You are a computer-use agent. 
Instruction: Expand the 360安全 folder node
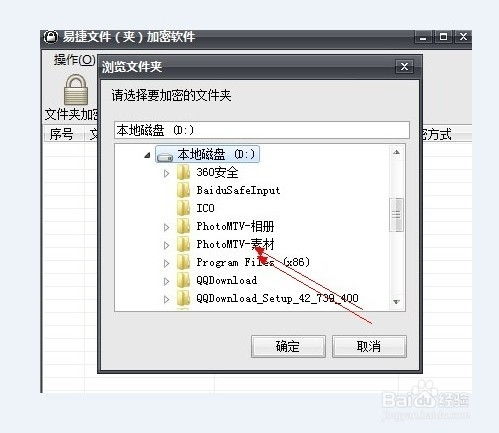coord(166,173)
